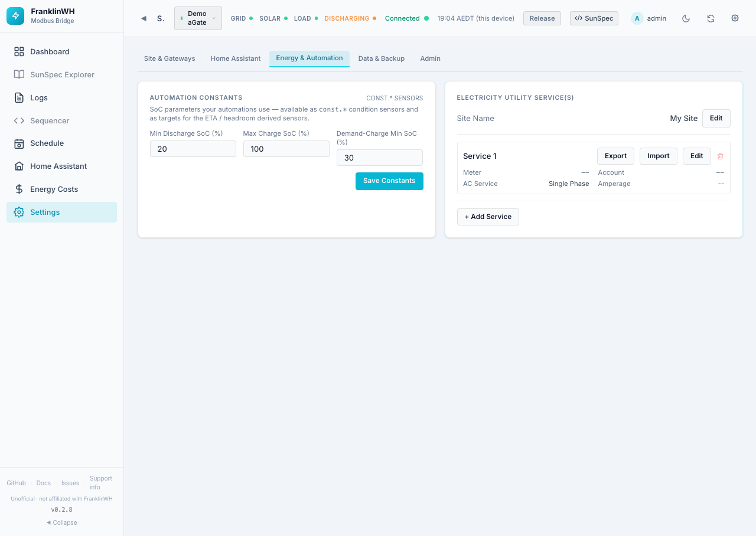Click the Min Discharge SoC input field
Viewport: 756px width, 536px height.
tap(193, 149)
